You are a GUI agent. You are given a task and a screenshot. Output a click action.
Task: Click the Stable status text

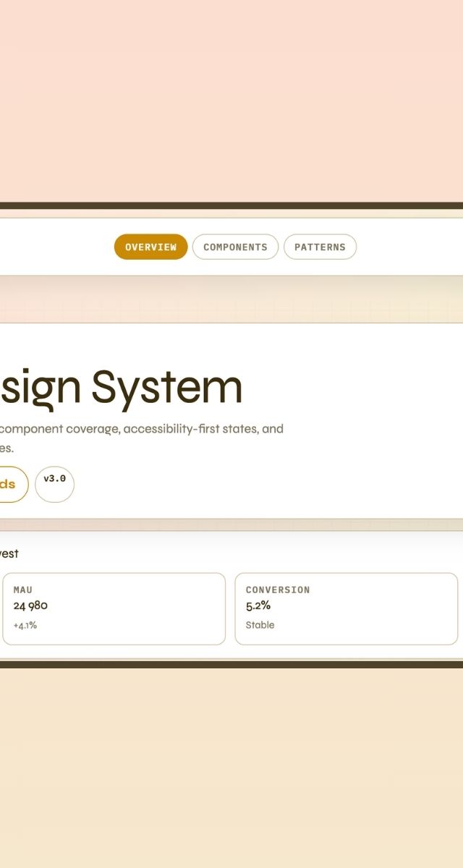260,625
